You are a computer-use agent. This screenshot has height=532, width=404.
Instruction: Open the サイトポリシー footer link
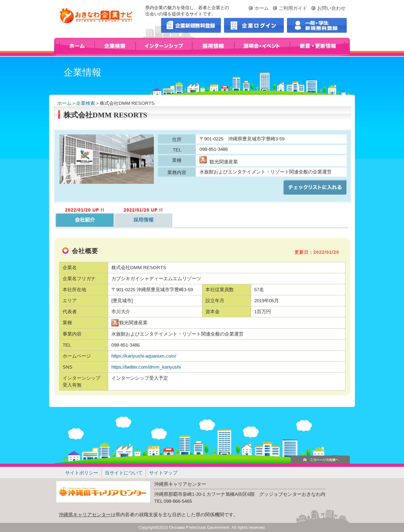pos(81,473)
